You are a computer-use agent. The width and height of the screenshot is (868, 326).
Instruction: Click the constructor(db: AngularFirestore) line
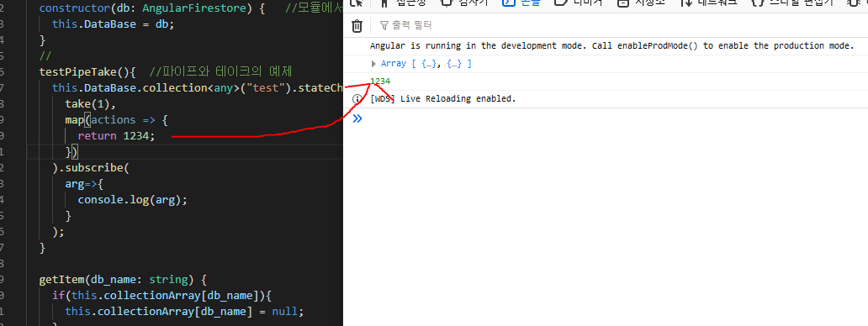(152, 8)
